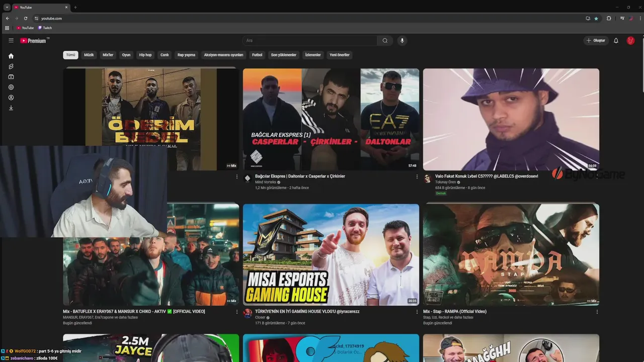
Task: Reload the page in browser
Action: [26, 18]
